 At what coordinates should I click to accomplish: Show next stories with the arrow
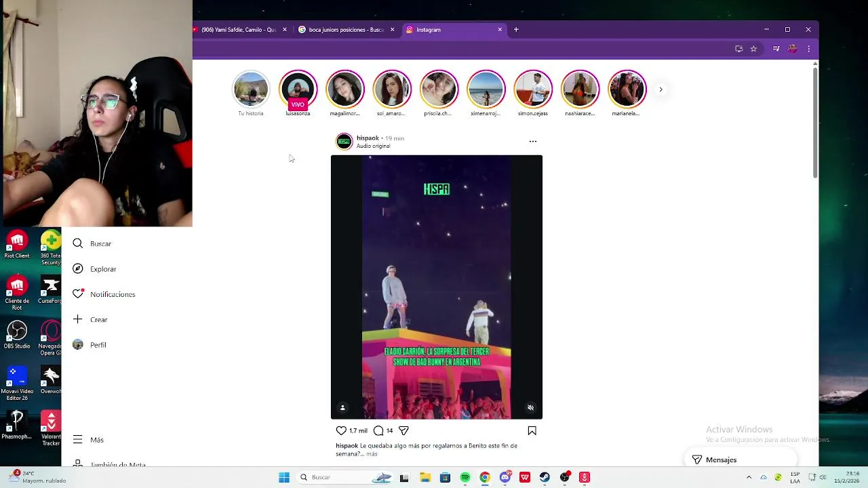pyautogui.click(x=660, y=89)
